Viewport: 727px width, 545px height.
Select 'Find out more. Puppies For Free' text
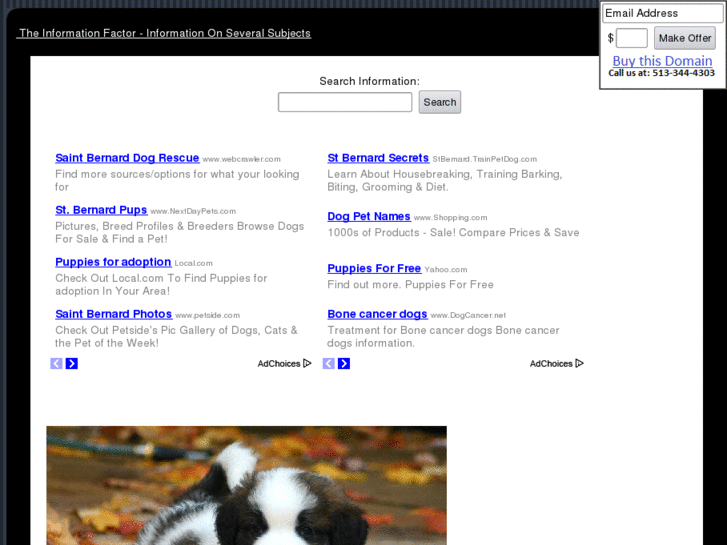410,284
